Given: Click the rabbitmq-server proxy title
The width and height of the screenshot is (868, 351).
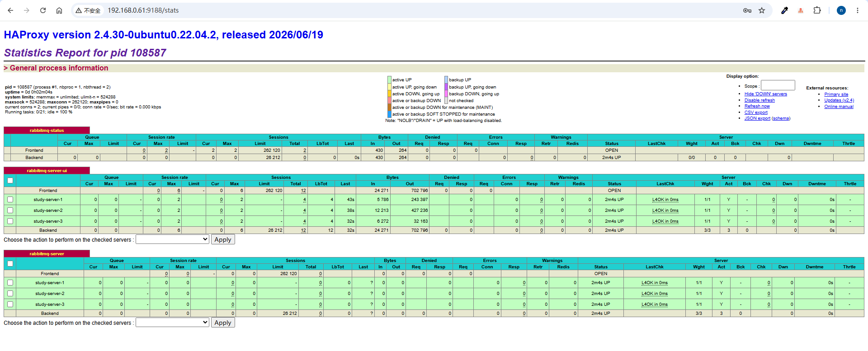Looking at the screenshot, I should tap(47, 254).
